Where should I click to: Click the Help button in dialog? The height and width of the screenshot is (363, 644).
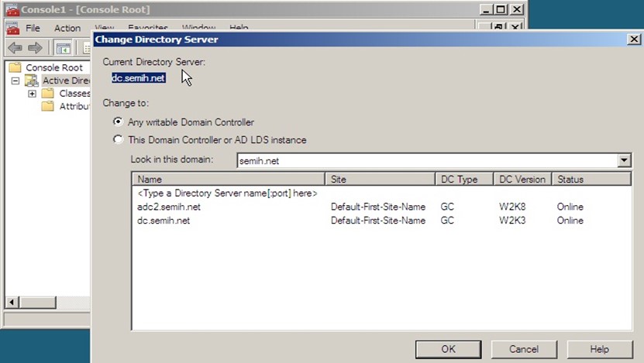point(599,349)
